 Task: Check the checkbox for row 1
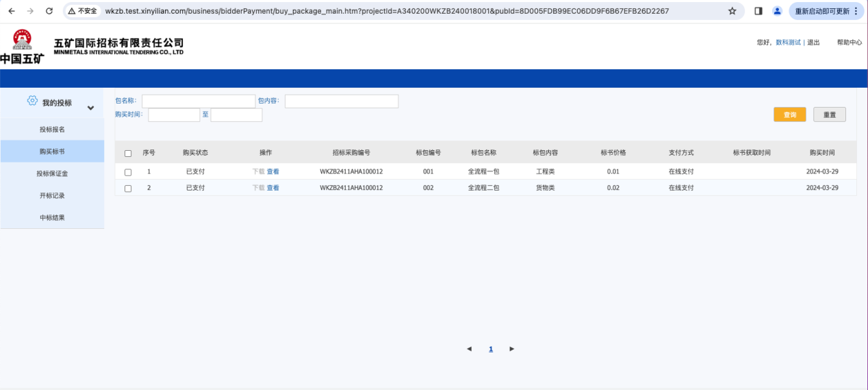click(128, 172)
